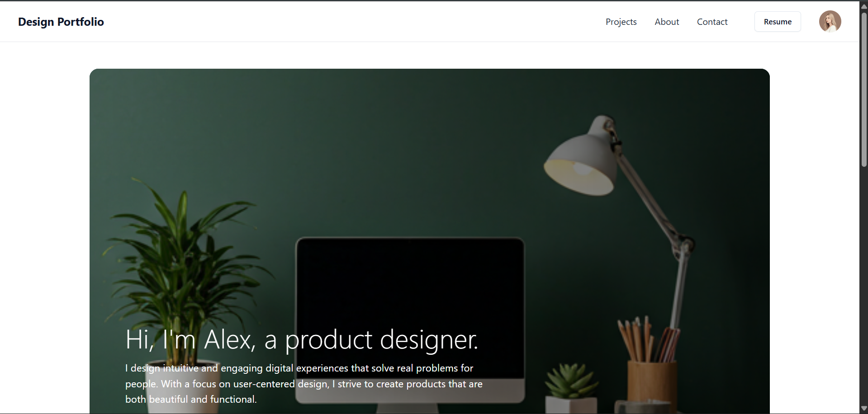This screenshot has width=868, height=414.
Task: Go to the About section link
Action: pos(667,22)
